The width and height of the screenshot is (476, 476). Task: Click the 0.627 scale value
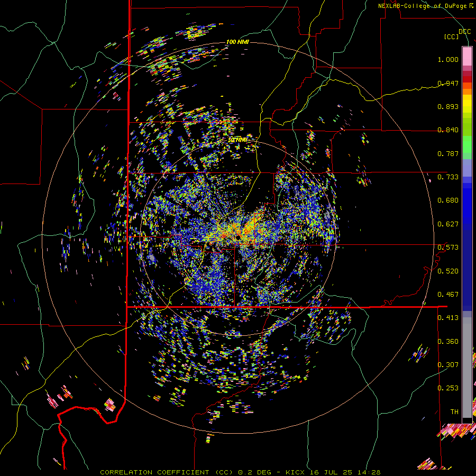(448, 224)
